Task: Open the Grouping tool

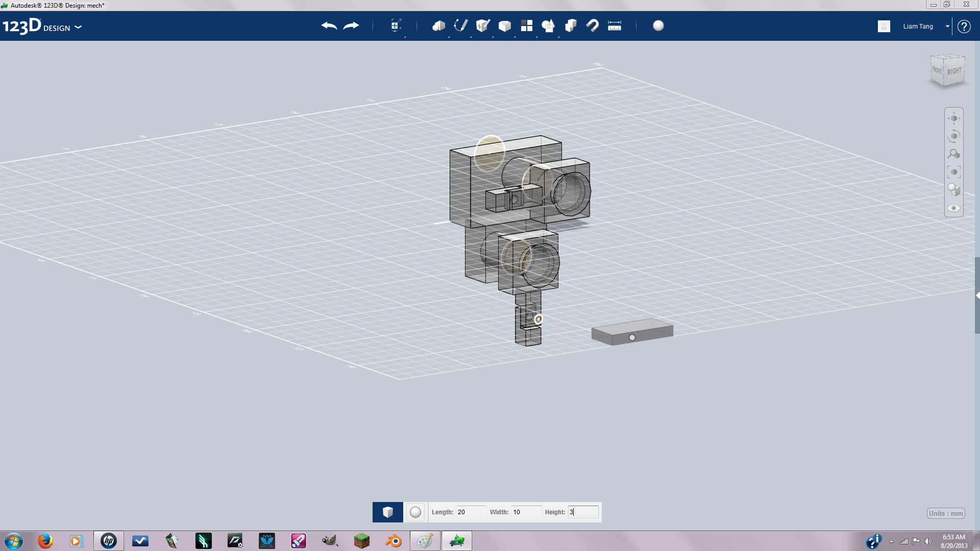Action: pos(548,26)
